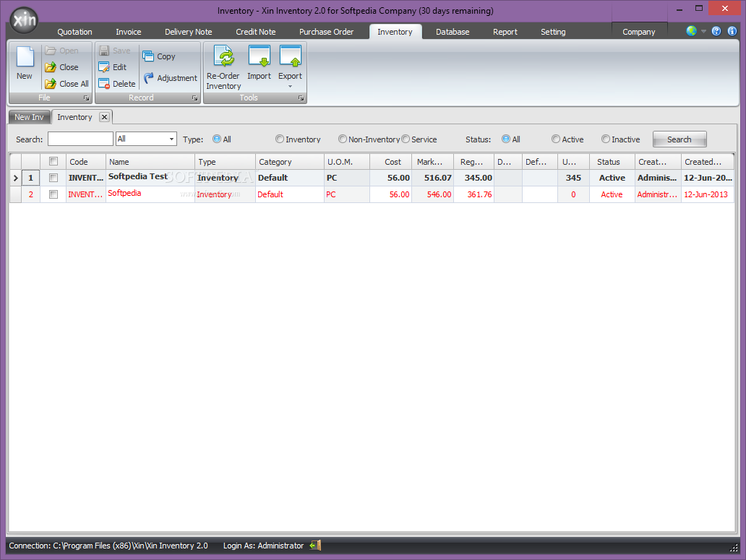Image resolution: width=746 pixels, height=560 pixels.
Task: Select Type Inventory radio button
Action: click(280, 139)
